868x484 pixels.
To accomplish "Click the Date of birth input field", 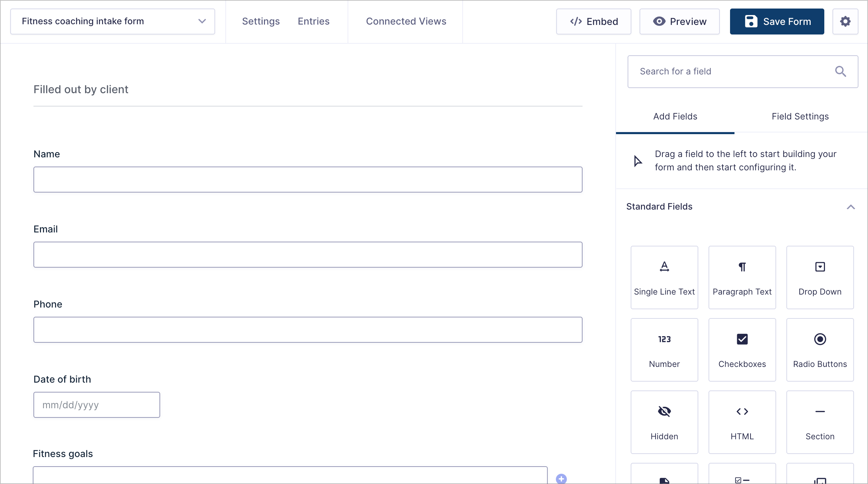I will 97,404.
